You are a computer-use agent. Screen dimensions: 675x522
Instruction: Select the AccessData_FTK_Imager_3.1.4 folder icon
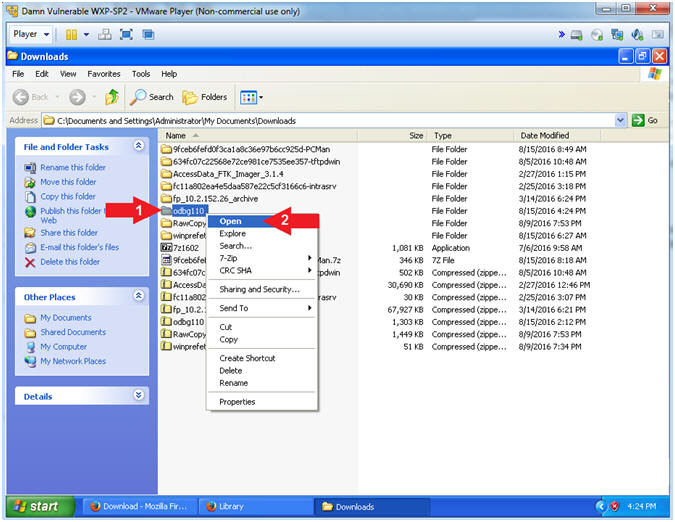166,174
